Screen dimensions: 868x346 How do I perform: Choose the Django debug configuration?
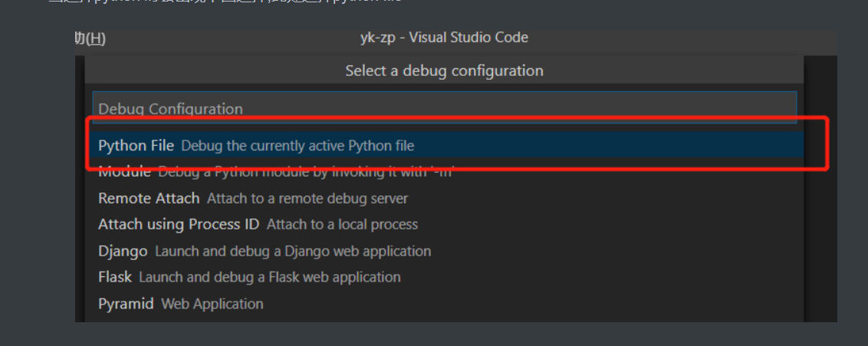coord(123,251)
